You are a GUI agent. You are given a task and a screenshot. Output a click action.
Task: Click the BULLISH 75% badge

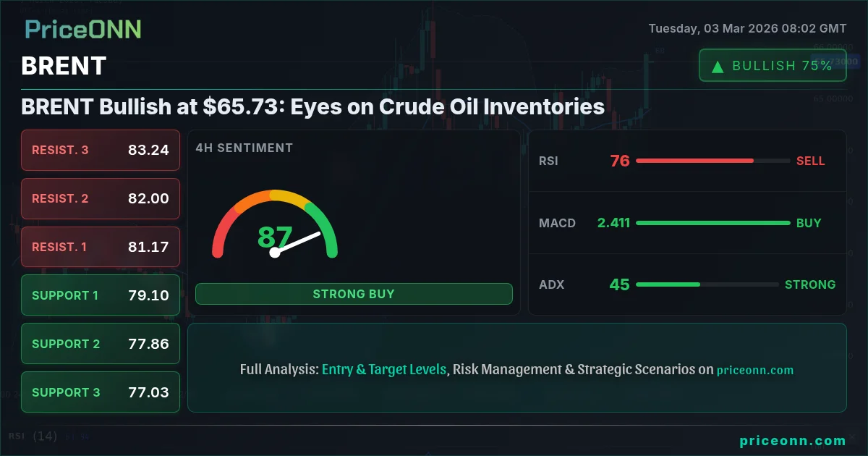pyautogui.click(x=772, y=65)
